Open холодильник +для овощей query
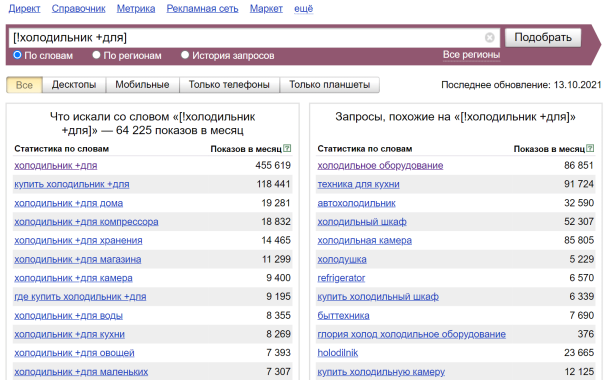The width and height of the screenshot is (608, 380). pyautogui.click(x=74, y=353)
